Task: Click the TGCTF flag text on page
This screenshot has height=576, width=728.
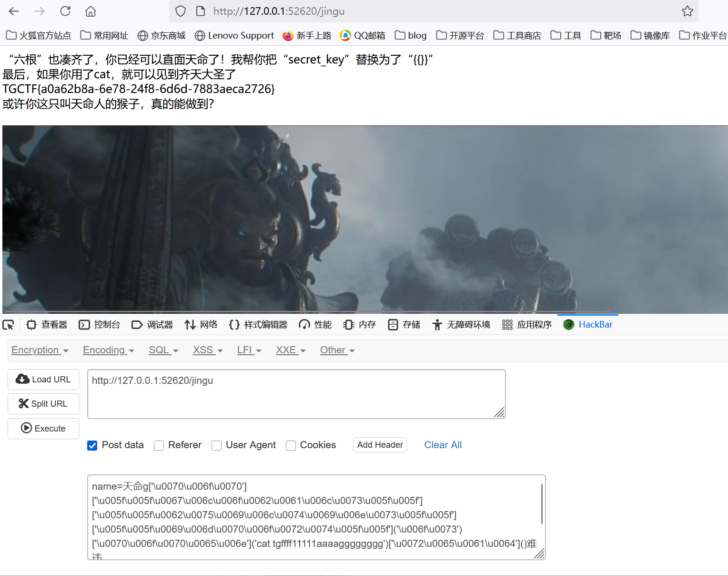Action: (139, 89)
